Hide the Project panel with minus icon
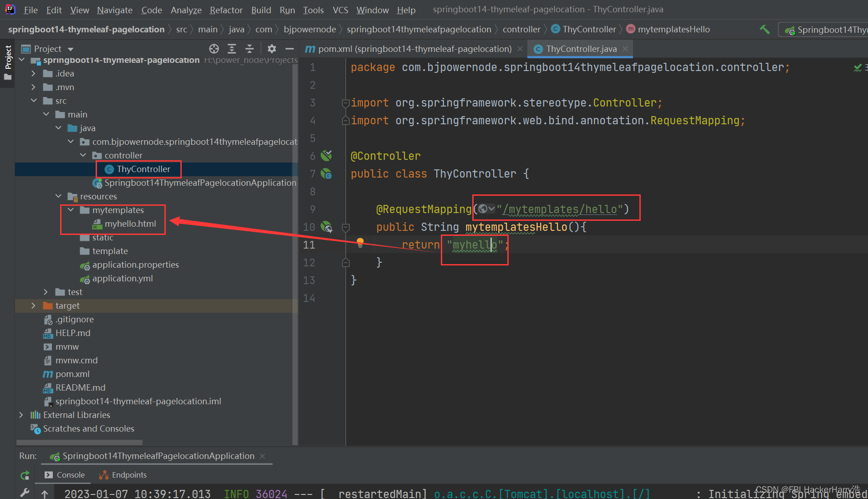Viewport: 868px width, 499px height. tap(290, 49)
